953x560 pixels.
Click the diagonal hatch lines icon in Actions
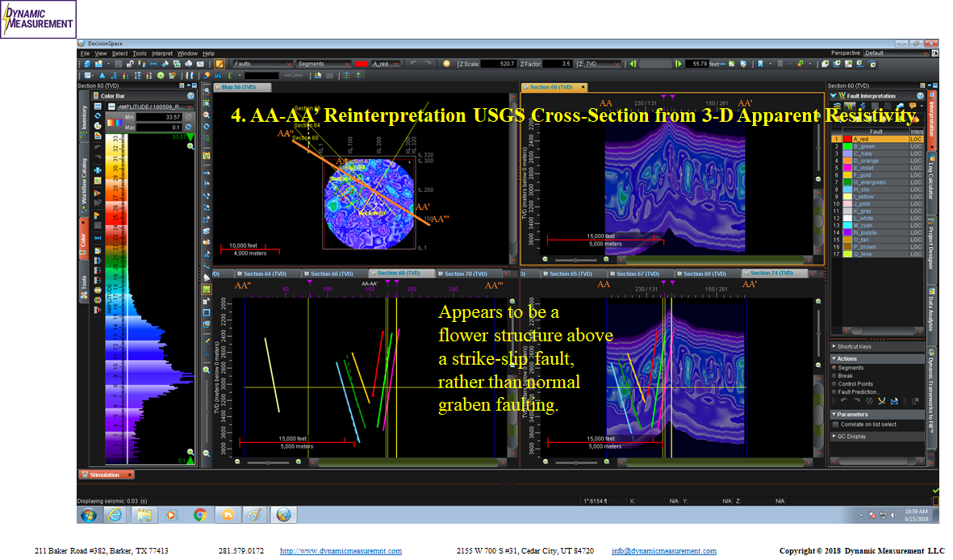point(869,401)
